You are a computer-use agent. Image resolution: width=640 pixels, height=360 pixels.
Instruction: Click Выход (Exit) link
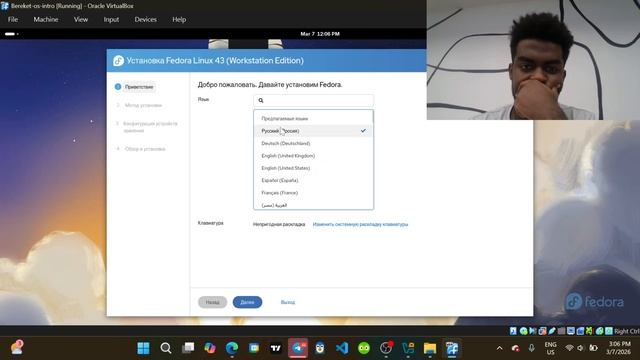click(x=288, y=302)
